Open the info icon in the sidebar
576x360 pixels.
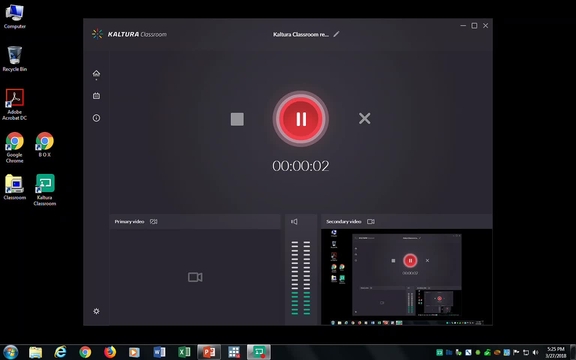[x=96, y=118]
